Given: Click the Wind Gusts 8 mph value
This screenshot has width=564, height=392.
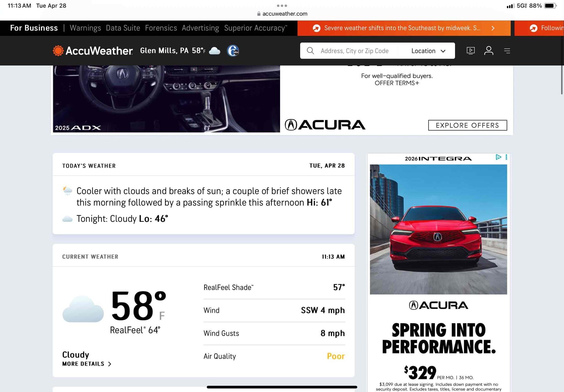Looking at the screenshot, I should (x=333, y=333).
